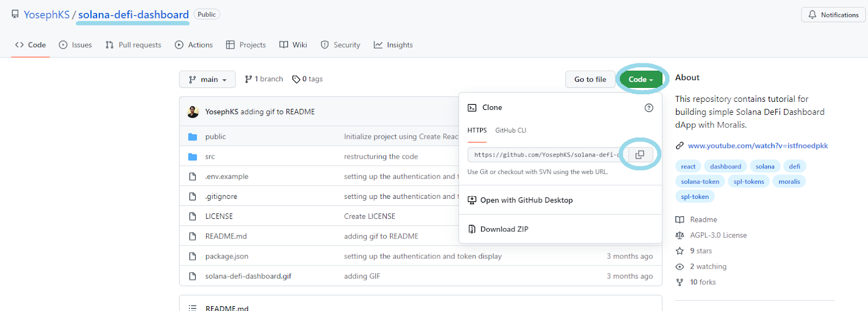
Task: Open the clone help question mark icon
Action: point(649,108)
